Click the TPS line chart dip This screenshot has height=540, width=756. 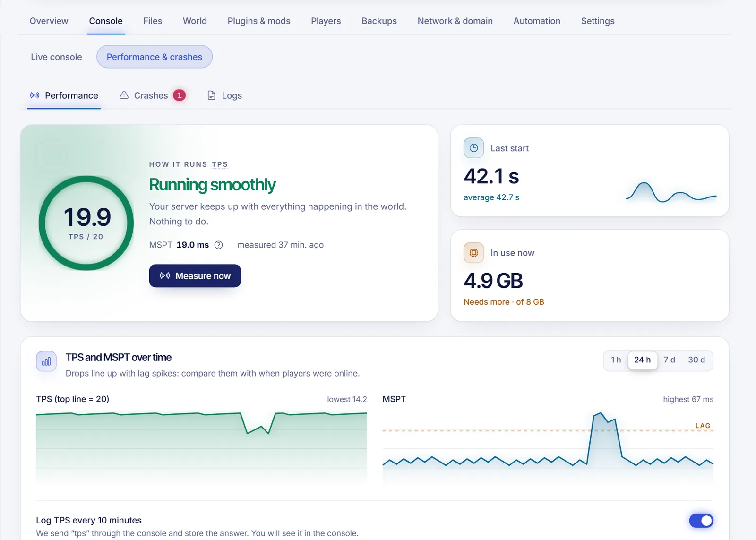tap(258, 424)
